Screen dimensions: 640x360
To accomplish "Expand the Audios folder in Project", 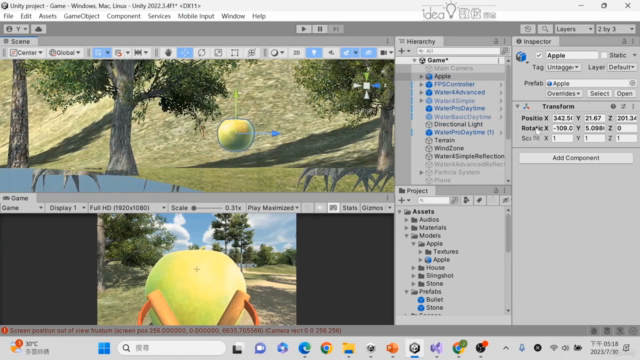I will click(407, 220).
